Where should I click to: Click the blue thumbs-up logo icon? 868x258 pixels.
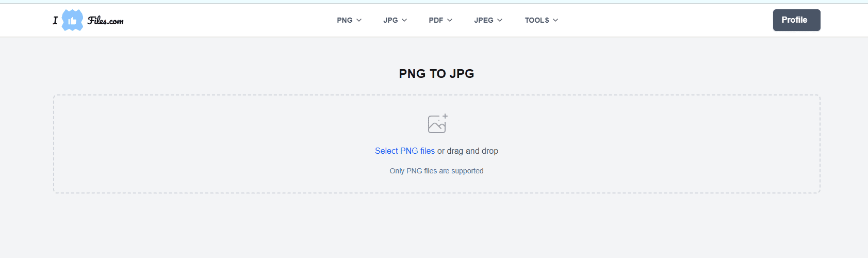[x=72, y=20]
